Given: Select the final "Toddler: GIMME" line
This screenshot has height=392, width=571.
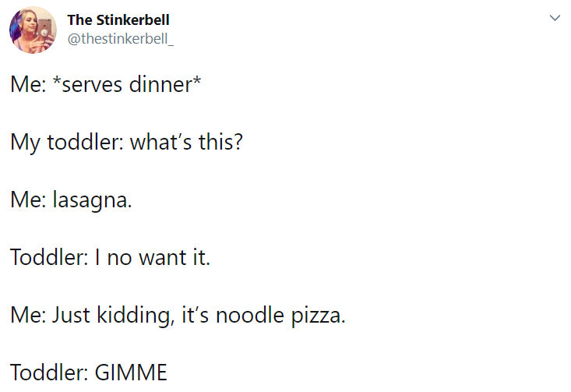Looking at the screenshot, I should click(x=89, y=373).
